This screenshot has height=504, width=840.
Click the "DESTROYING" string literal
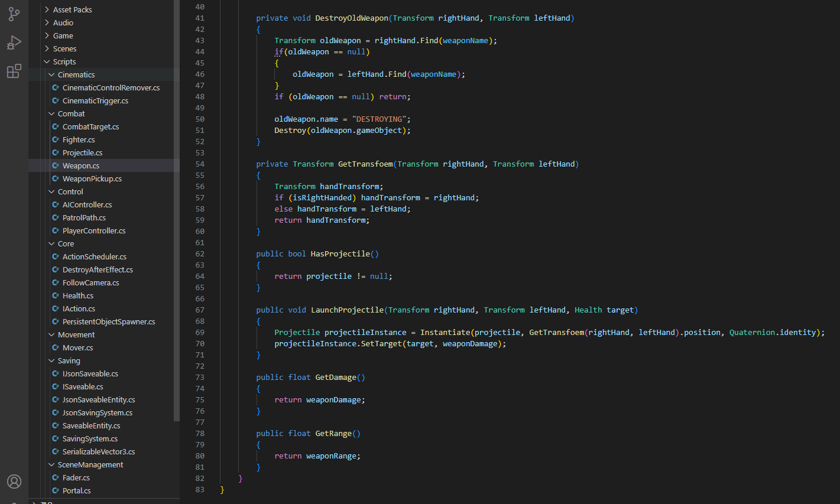pyautogui.click(x=379, y=119)
